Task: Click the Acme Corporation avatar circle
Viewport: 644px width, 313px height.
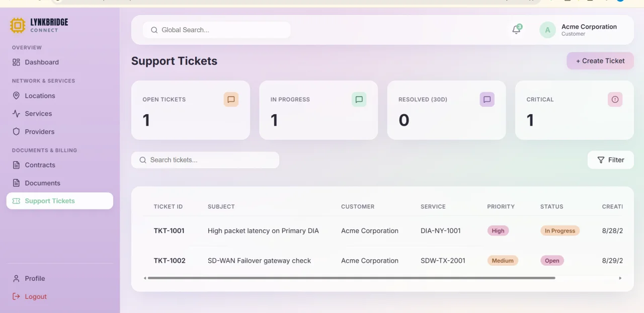Action: [x=547, y=30]
